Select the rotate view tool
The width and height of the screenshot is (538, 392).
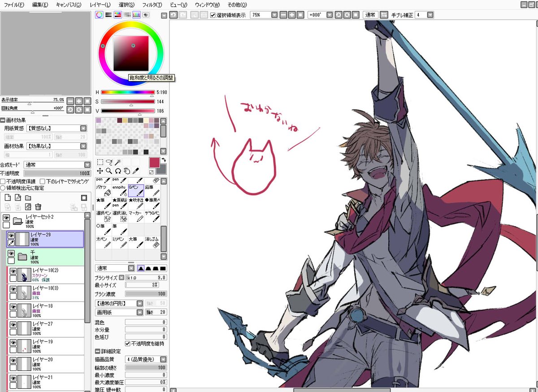[118, 171]
